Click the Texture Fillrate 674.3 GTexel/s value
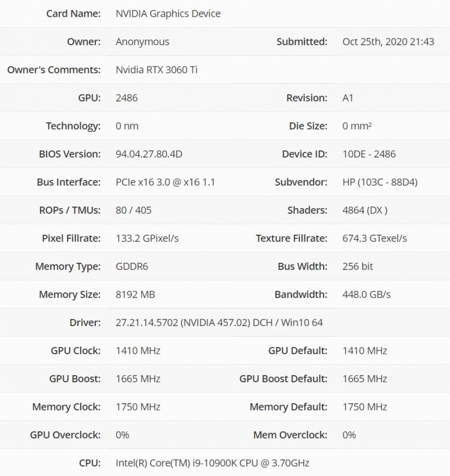Viewport: 450px width, 476px height. coord(374,238)
